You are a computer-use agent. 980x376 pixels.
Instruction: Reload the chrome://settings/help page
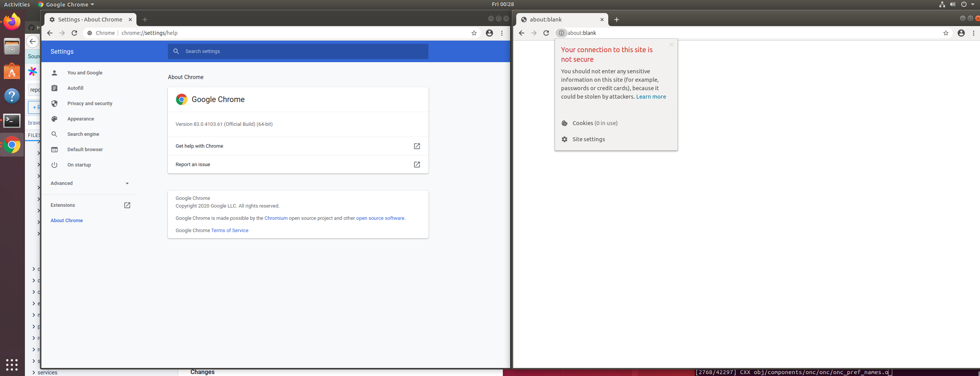tap(74, 33)
